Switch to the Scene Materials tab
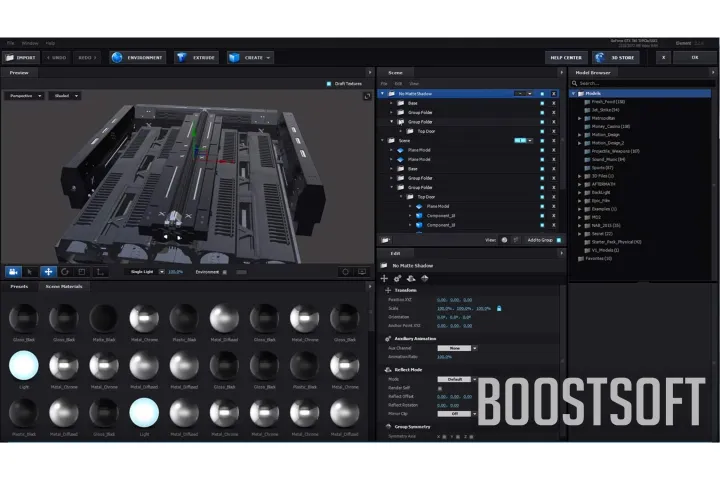 point(64,286)
